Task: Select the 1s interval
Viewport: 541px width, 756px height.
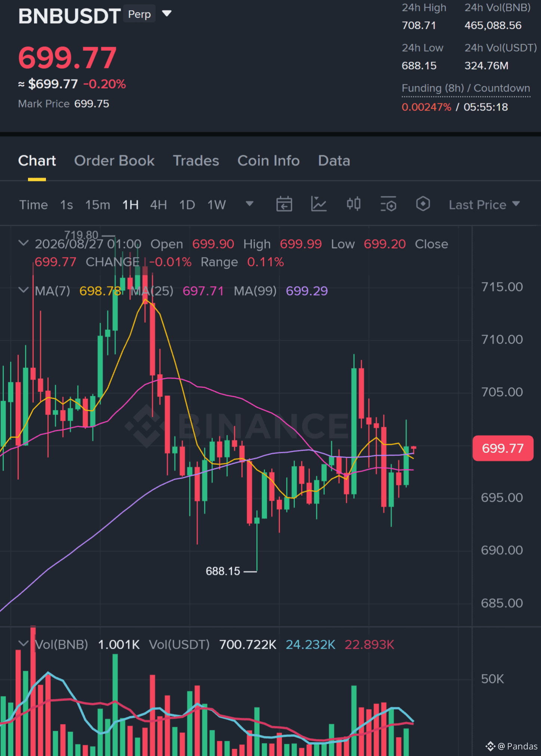Action: click(x=67, y=205)
